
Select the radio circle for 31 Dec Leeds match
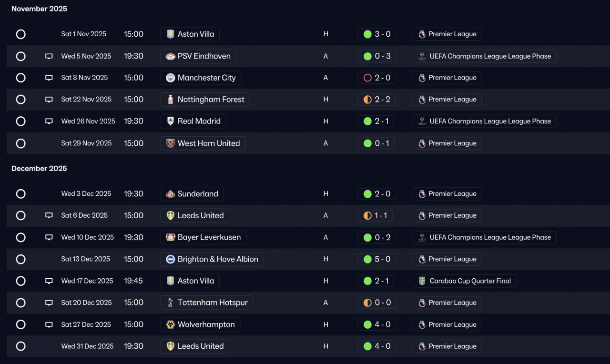pyautogui.click(x=20, y=346)
